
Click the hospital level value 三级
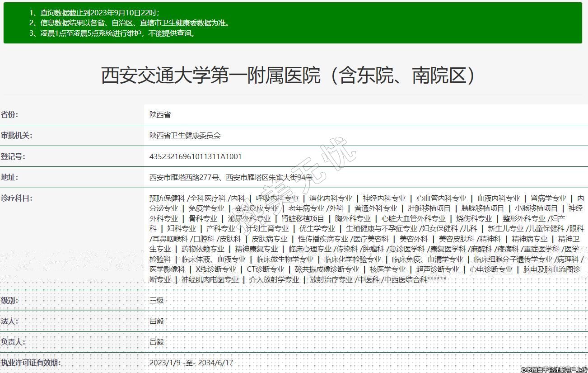click(156, 300)
